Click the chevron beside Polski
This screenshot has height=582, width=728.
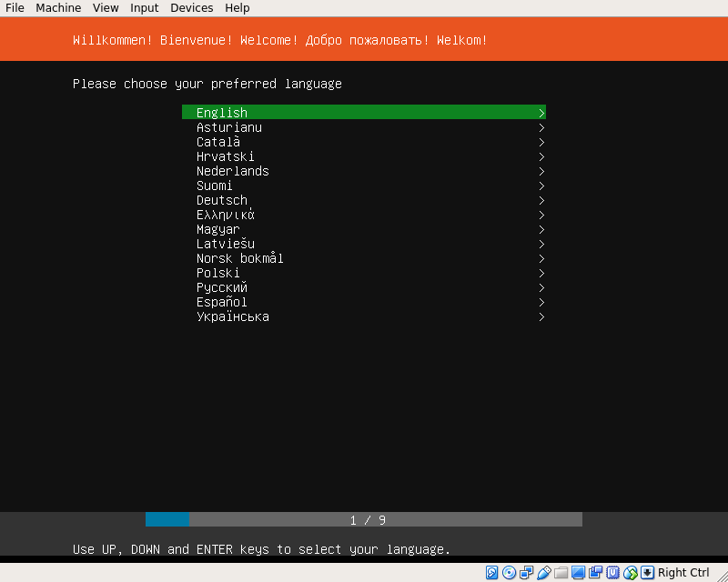pos(541,273)
